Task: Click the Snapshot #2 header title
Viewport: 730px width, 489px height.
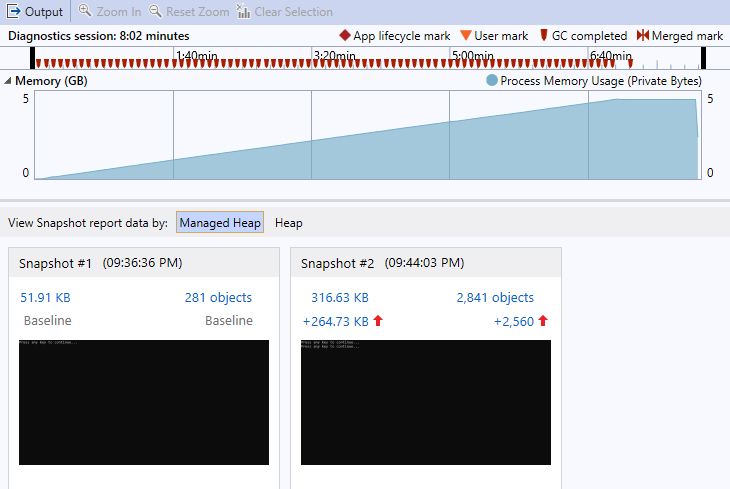Action: point(338,263)
